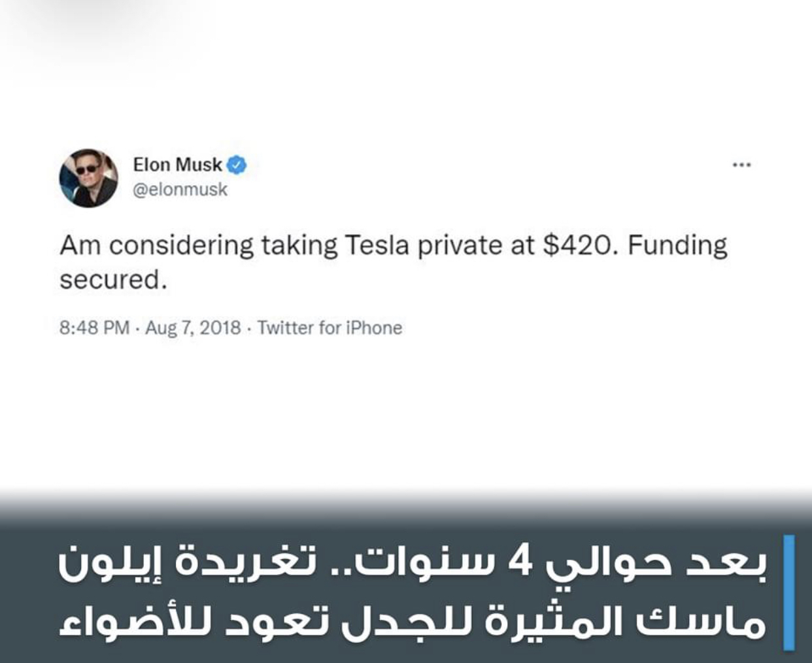This screenshot has width=812, height=663.
Task: Click the word Funding in the tweet
Action: [x=677, y=246]
